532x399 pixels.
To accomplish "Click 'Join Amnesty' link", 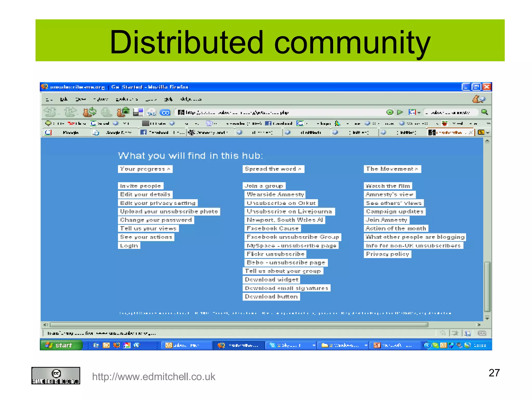I will point(387,220).
